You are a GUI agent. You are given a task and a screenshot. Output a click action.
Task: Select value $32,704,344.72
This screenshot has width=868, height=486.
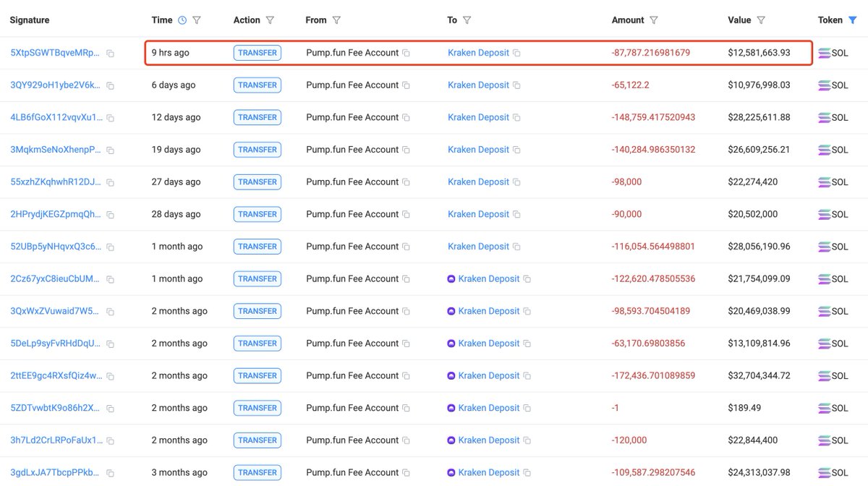coord(759,375)
